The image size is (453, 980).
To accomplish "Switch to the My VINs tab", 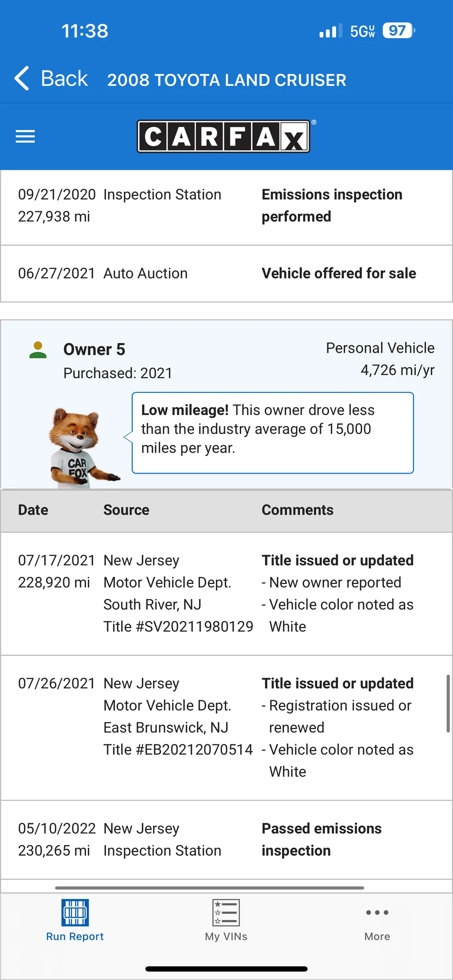I will tap(226, 920).
